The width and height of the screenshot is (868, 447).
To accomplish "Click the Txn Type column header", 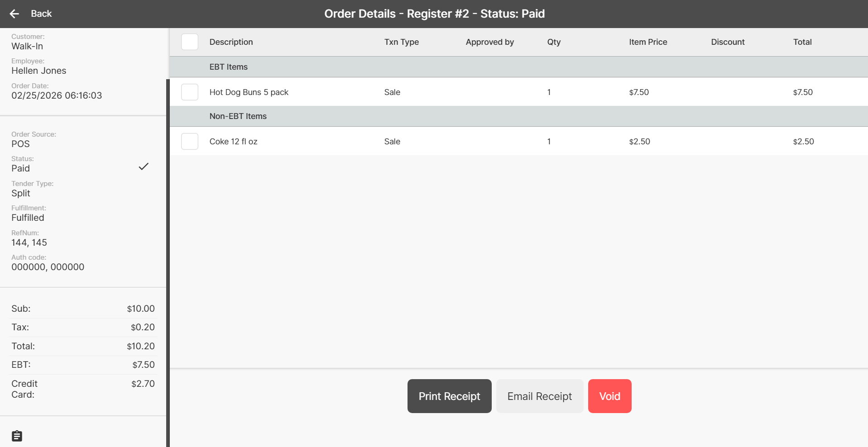I will pyautogui.click(x=401, y=42).
